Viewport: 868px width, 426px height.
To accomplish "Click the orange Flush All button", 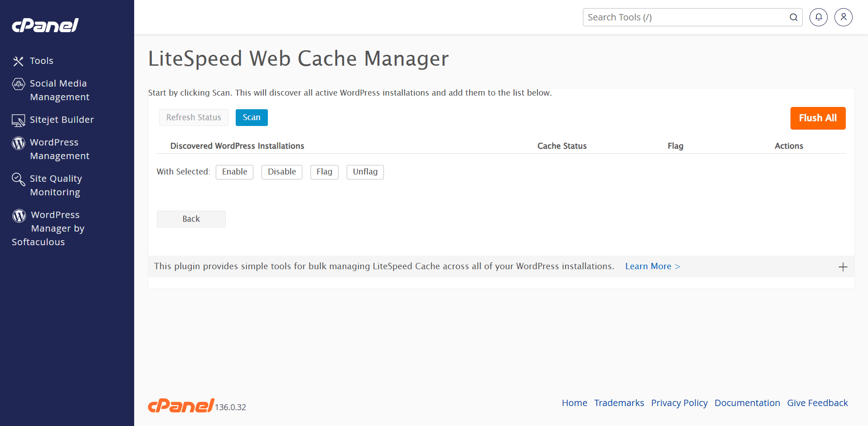I will pyautogui.click(x=818, y=118).
